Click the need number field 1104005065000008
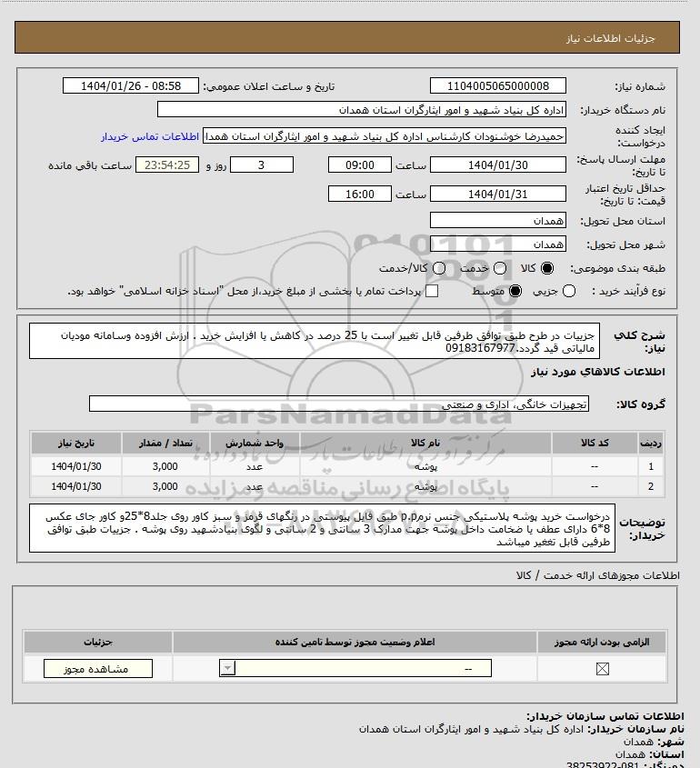Screen dimensions: 700x768 [497, 85]
